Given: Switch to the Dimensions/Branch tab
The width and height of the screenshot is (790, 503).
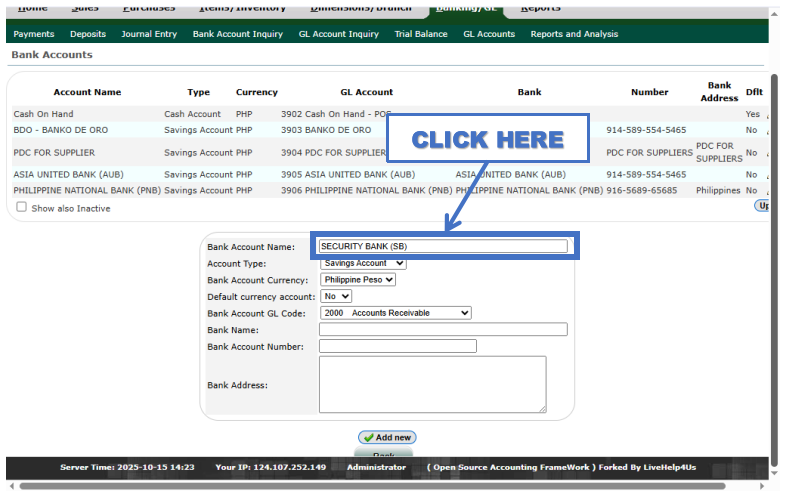Looking at the screenshot, I should [360, 8].
